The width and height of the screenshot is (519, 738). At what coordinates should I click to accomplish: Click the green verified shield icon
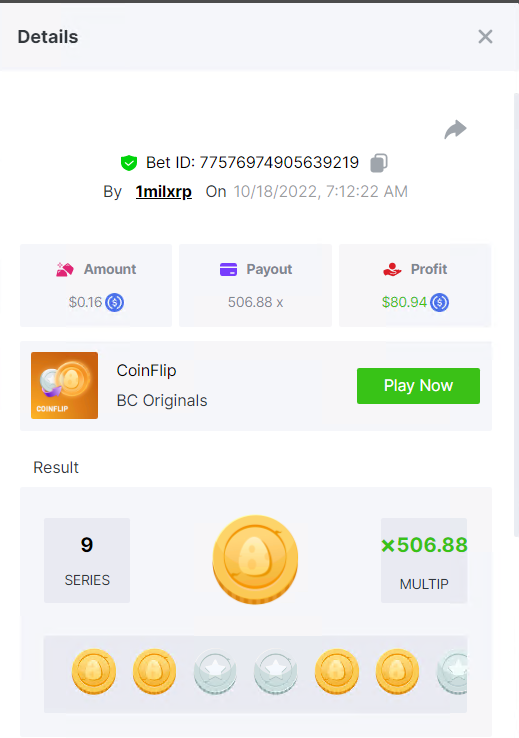128,163
